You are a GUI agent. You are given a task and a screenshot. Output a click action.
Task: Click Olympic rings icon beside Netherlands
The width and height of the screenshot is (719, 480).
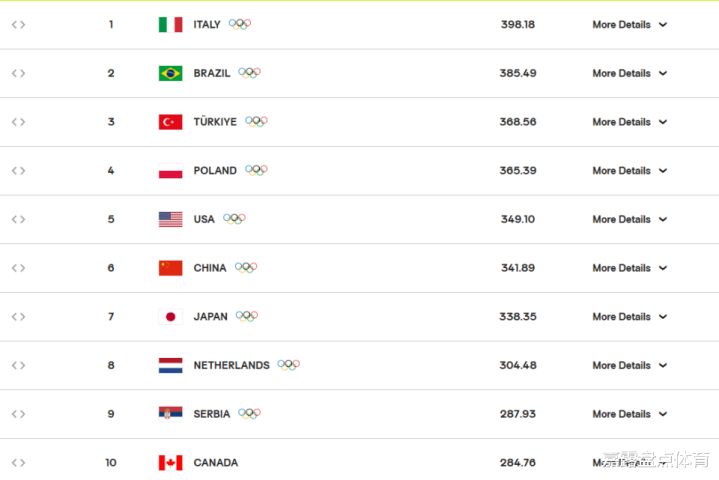(288, 365)
